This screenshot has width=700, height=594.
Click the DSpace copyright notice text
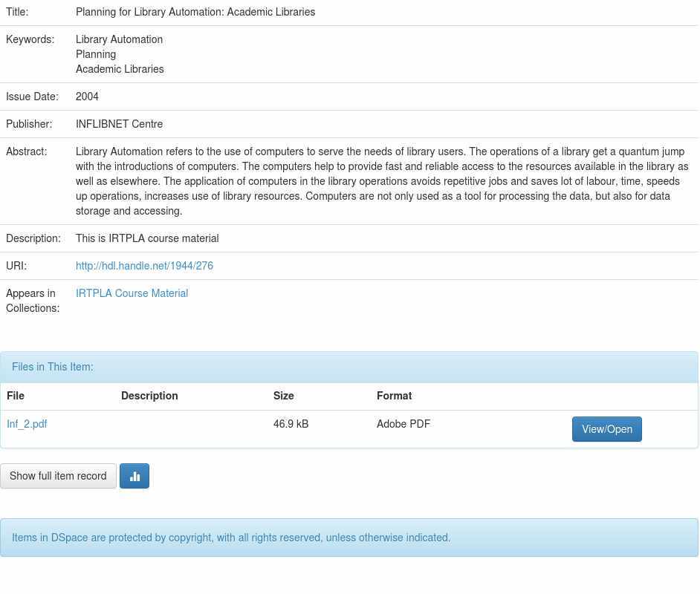(231, 538)
